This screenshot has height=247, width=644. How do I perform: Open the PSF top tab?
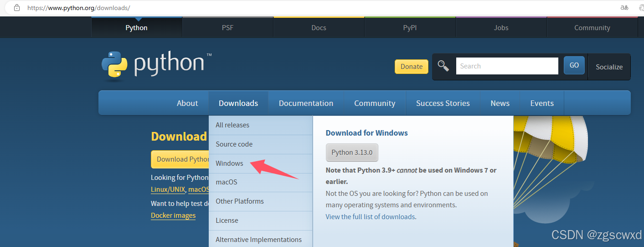[228, 27]
